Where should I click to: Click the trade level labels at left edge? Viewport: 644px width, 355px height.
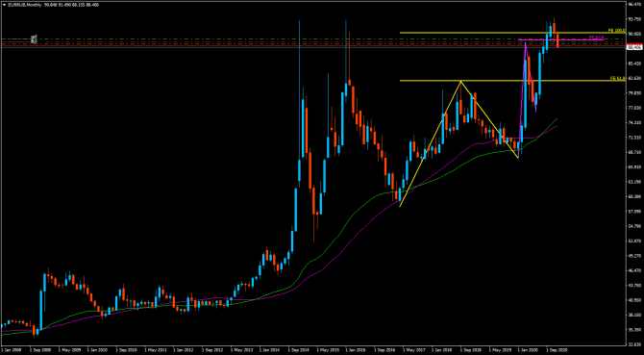35,39
